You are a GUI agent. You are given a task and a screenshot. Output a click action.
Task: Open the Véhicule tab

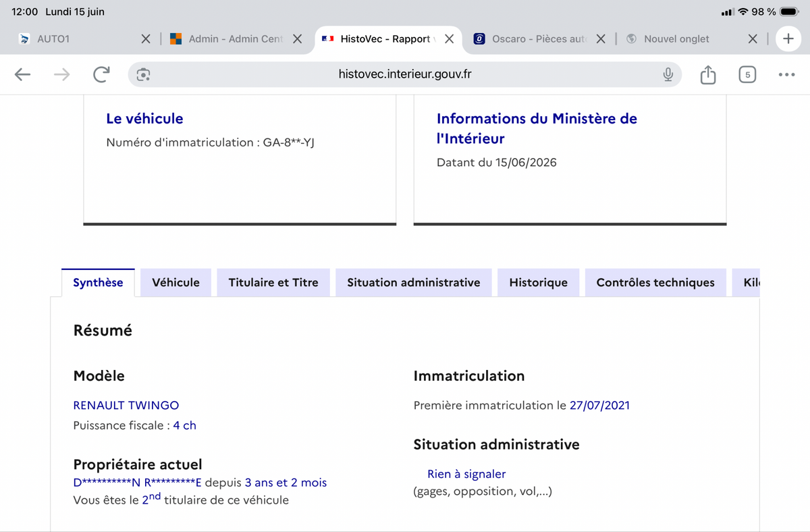176,283
